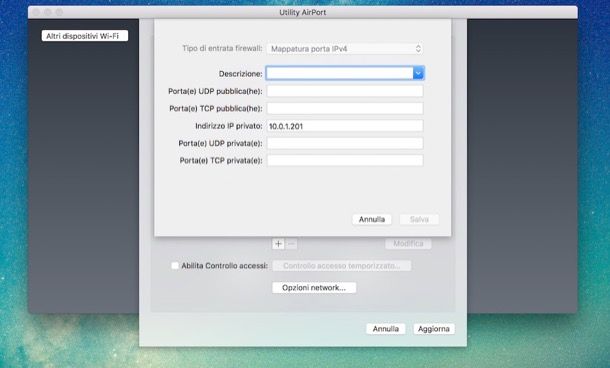The height and width of the screenshot is (368, 610).
Task: Focus the Descrizione text field
Action: 340,73
